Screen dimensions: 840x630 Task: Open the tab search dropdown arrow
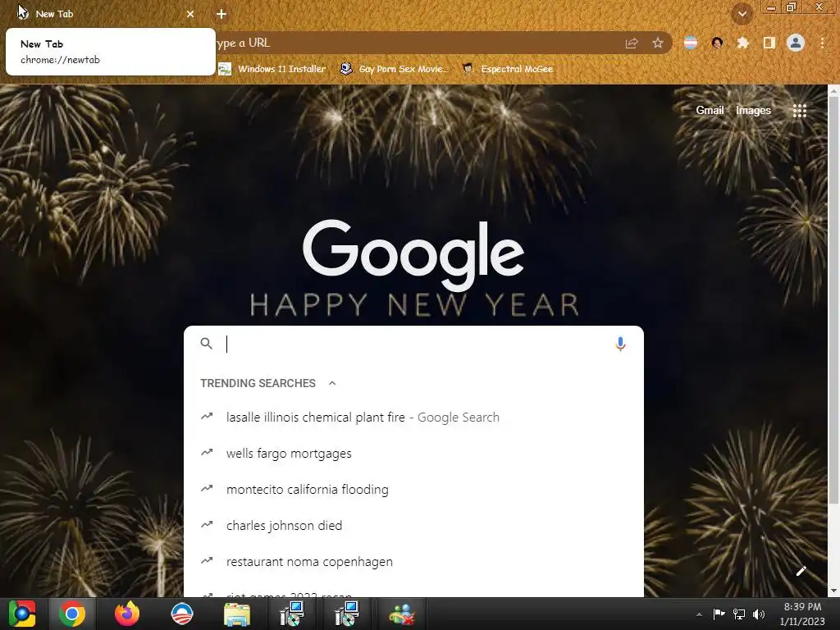click(x=742, y=14)
